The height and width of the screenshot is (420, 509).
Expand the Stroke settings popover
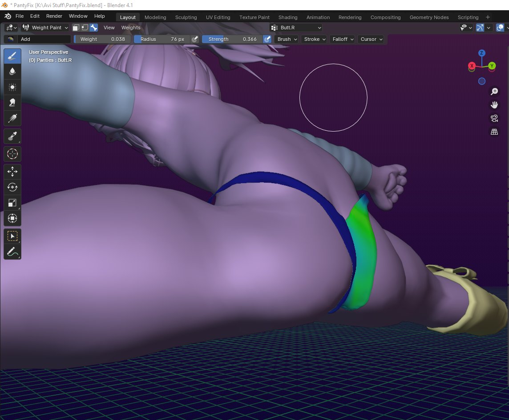pos(315,39)
